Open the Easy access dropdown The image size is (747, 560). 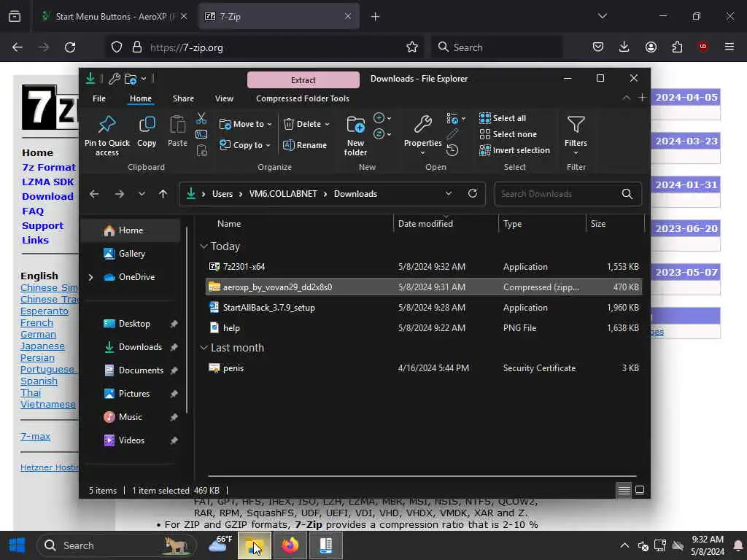point(382,134)
